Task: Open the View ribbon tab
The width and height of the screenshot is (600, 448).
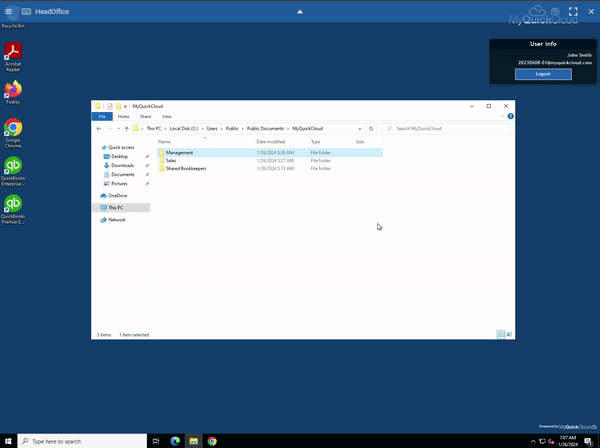Action: 166,116
